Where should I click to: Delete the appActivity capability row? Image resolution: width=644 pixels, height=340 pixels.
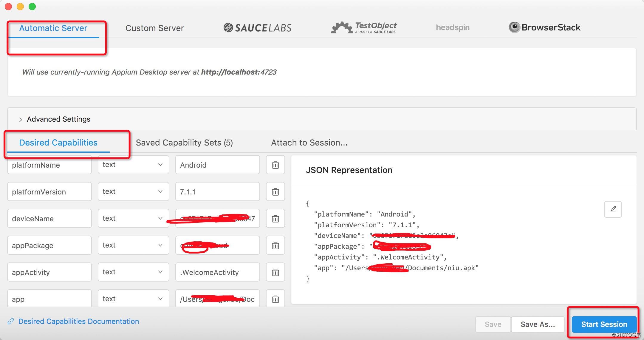pyautogui.click(x=275, y=272)
